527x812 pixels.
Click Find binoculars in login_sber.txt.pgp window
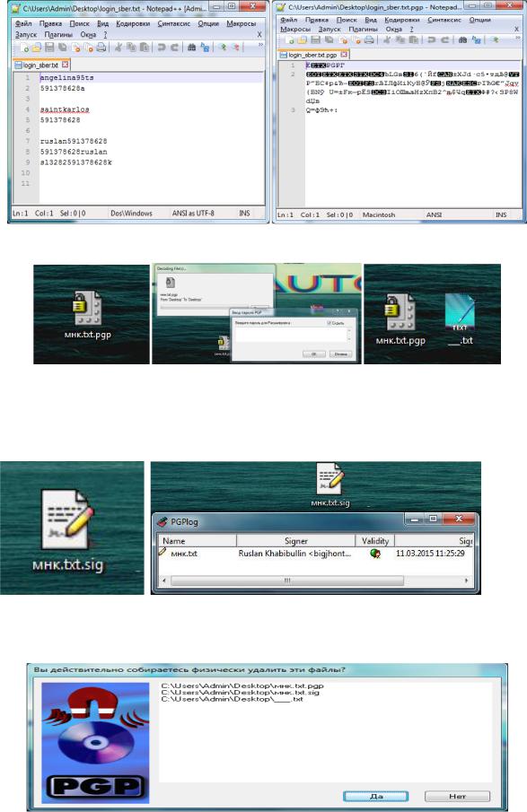(x=462, y=39)
